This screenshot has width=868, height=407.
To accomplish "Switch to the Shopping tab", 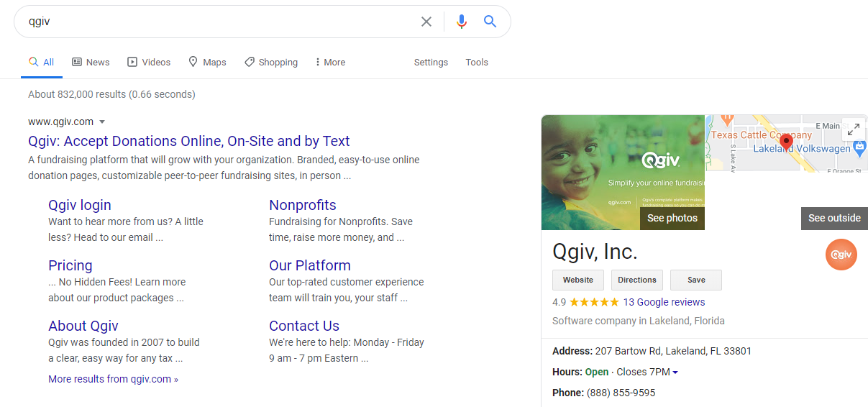I will pos(271,63).
